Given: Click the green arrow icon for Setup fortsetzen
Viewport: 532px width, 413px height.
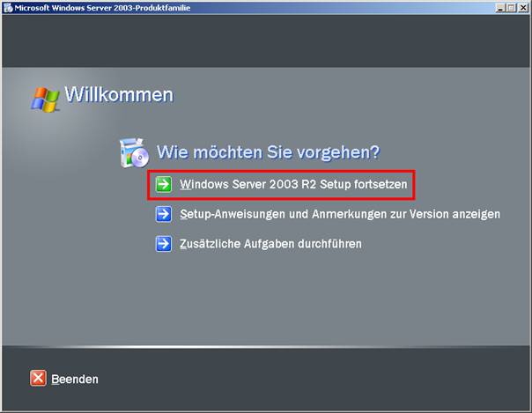Looking at the screenshot, I should tap(164, 184).
